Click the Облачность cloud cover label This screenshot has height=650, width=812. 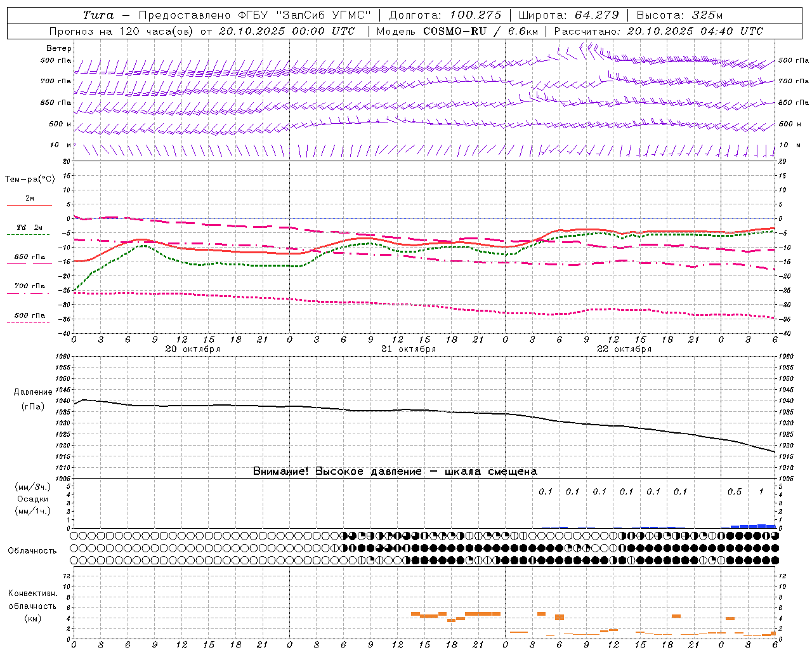(32, 551)
